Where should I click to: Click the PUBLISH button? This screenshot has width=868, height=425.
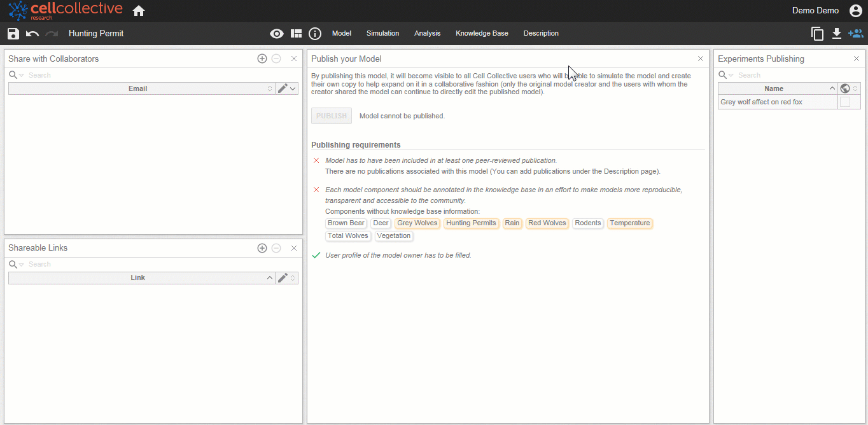click(332, 116)
